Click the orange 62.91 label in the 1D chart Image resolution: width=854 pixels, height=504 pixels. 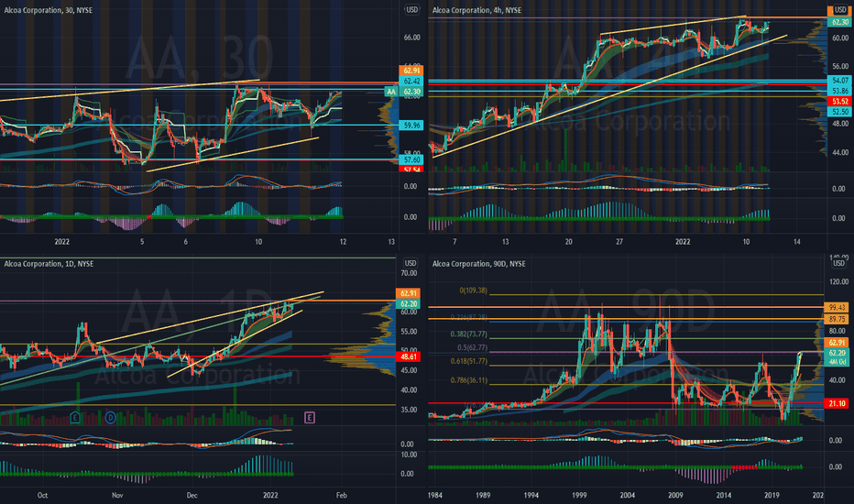click(x=408, y=293)
